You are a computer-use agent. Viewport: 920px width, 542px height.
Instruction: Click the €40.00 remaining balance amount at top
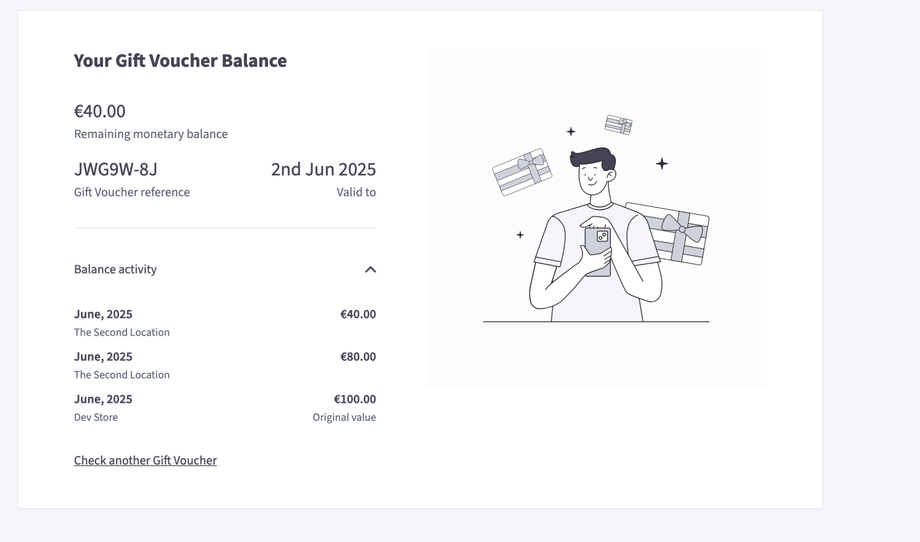(x=100, y=111)
